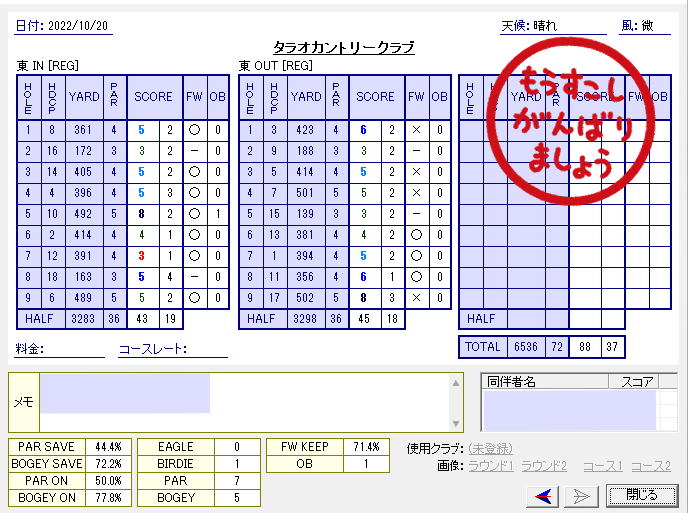This screenshot has width=688, height=513.
Task: Click IN table SCORE column header
Action: (154, 97)
